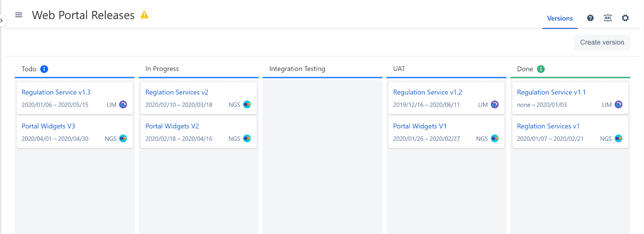Viewport: 644px width, 234px height.
Task: Open board settings via the gear icon
Action: click(x=625, y=18)
